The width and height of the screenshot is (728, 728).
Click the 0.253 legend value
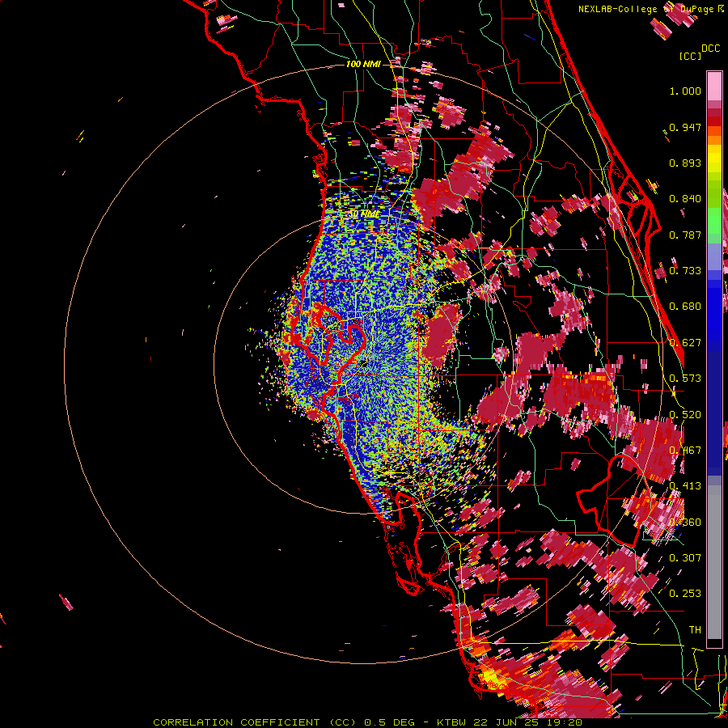click(x=685, y=594)
